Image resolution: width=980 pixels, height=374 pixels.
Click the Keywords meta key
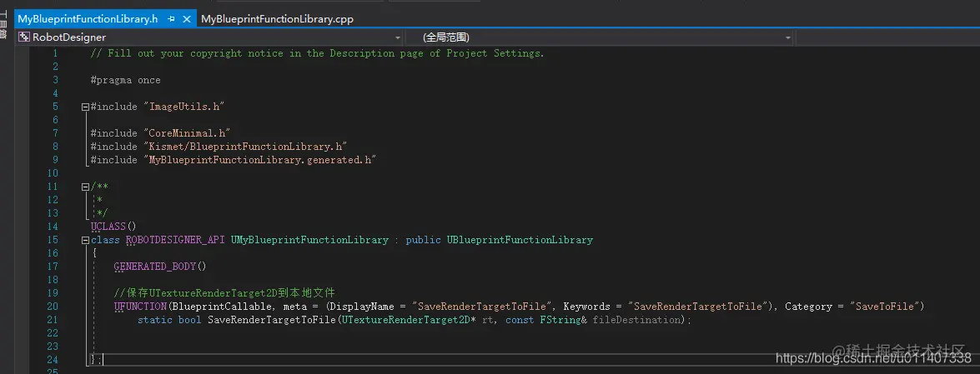click(x=586, y=307)
